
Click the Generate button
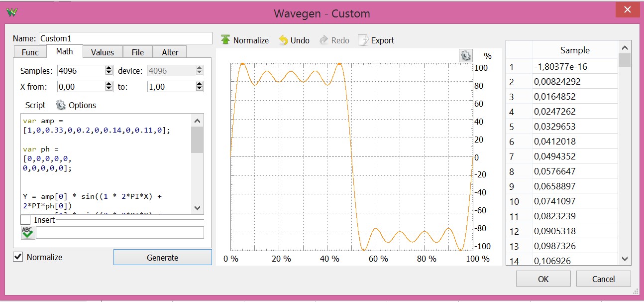pos(163,258)
